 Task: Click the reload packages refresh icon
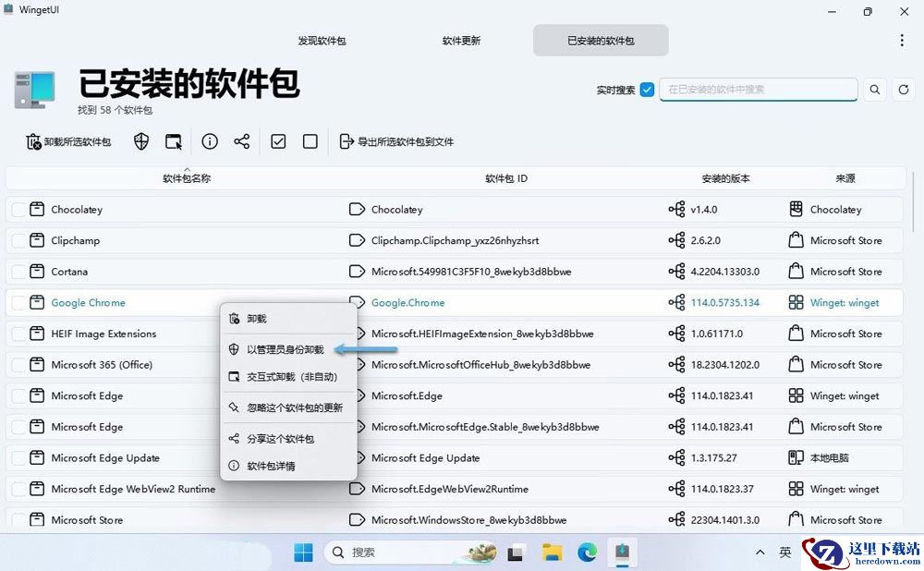point(904,90)
